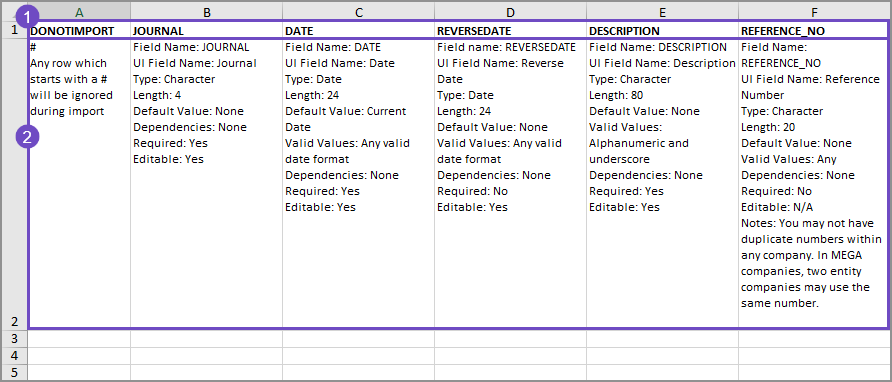The image size is (892, 382).
Task: Select column B header
Action: (x=207, y=11)
